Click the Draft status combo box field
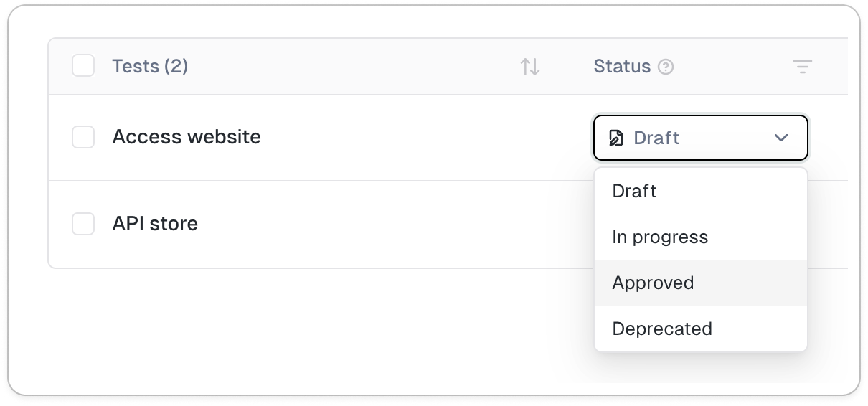Image resolution: width=868 pixels, height=406 pixels. pos(717,138)
